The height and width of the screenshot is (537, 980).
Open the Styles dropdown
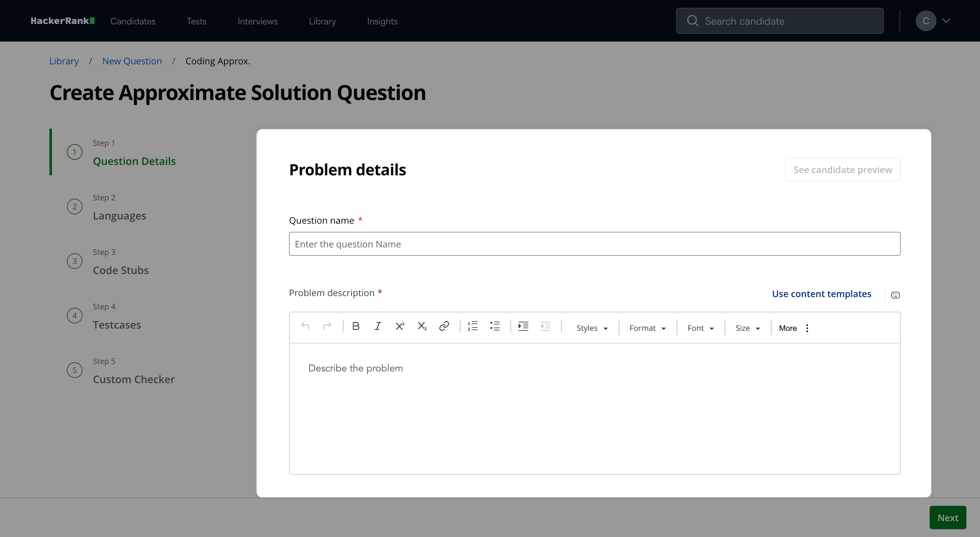click(x=592, y=328)
